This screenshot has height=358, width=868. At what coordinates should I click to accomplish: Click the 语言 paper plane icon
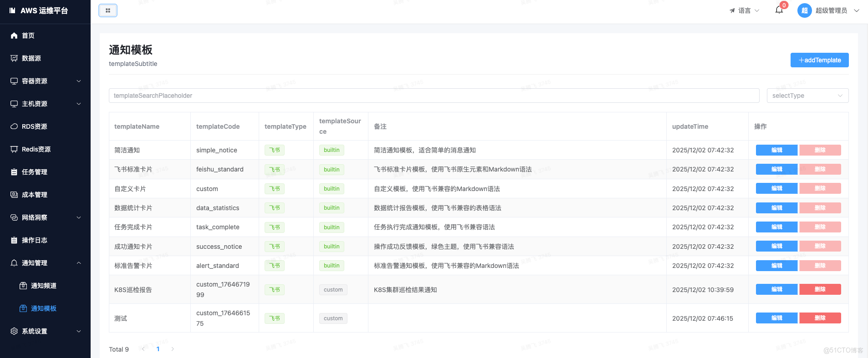coord(732,10)
